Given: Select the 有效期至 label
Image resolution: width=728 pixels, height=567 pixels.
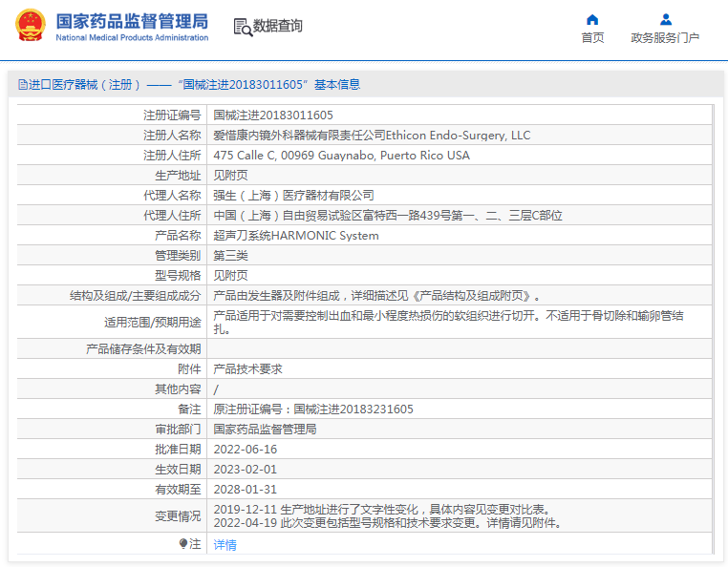Looking at the screenshot, I should pos(178,490).
